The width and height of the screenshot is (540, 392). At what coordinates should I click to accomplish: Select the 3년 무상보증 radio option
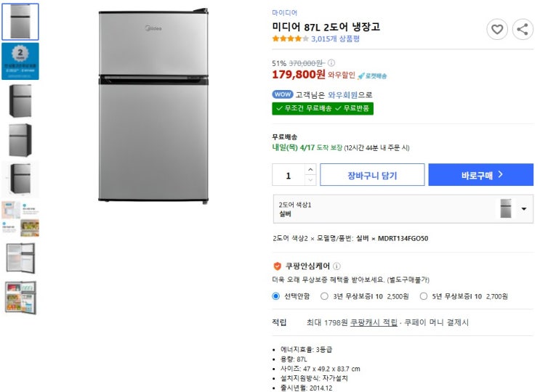[324, 296]
